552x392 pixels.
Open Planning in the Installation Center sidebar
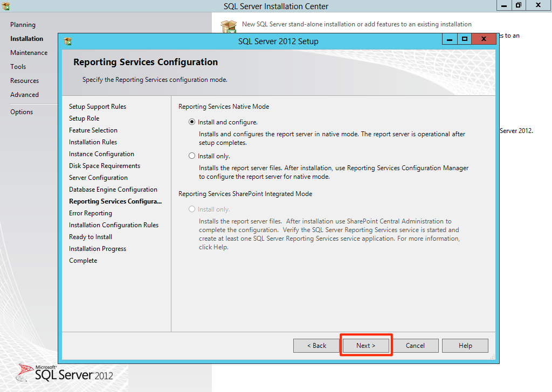coord(23,25)
